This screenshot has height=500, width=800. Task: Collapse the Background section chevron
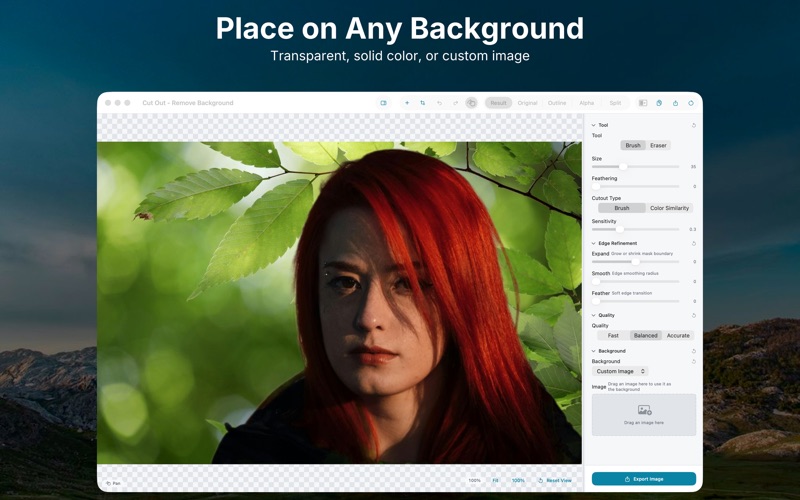click(x=593, y=351)
